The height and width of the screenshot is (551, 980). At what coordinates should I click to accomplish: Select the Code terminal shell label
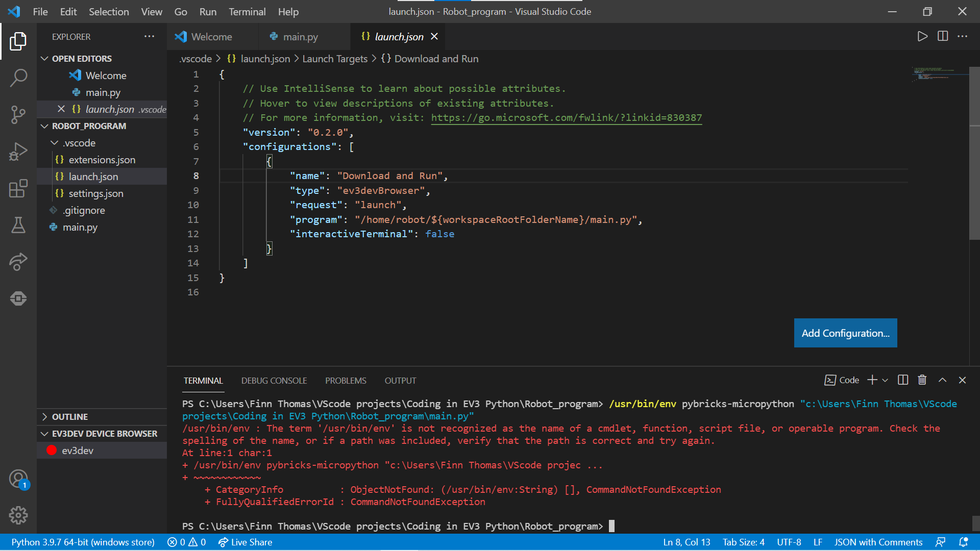tap(842, 380)
